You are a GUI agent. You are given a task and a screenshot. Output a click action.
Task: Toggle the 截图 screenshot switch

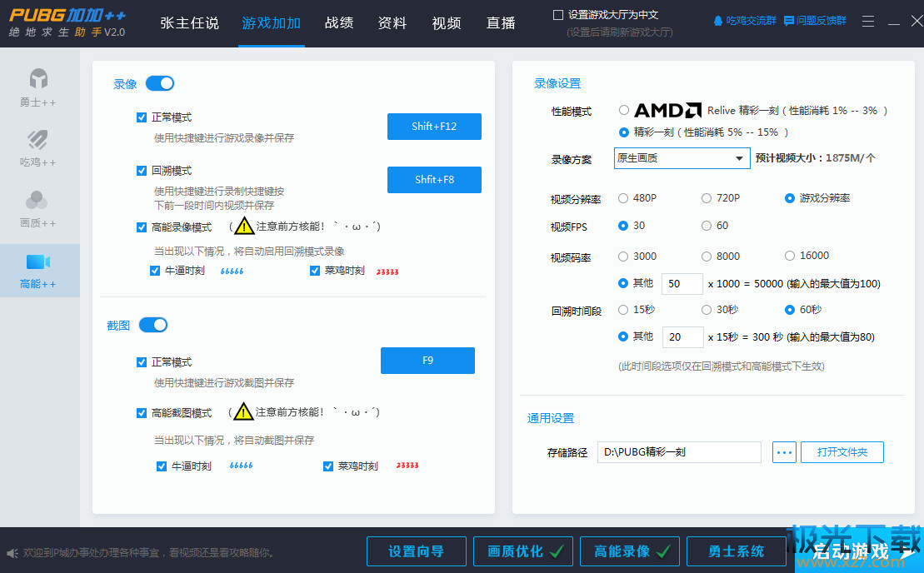(153, 325)
